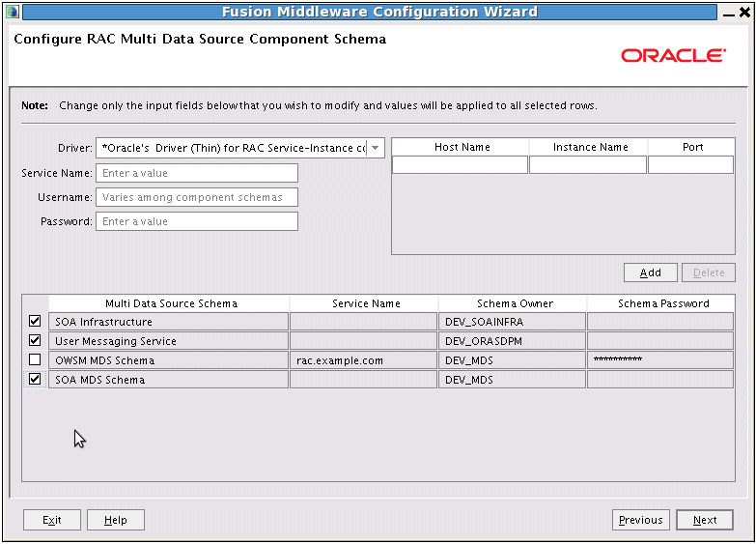Select the SOA Infrastructure row name cell

click(168, 322)
